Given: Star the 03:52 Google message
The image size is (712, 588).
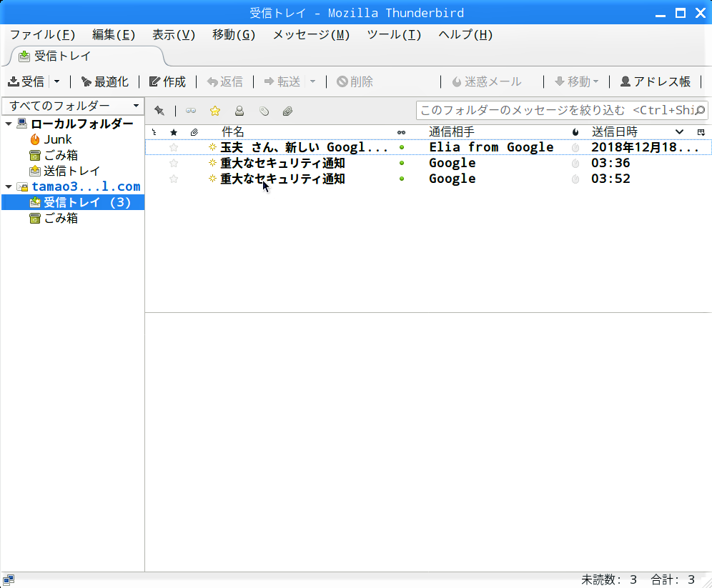Looking at the screenshot, I should (174, 179).
